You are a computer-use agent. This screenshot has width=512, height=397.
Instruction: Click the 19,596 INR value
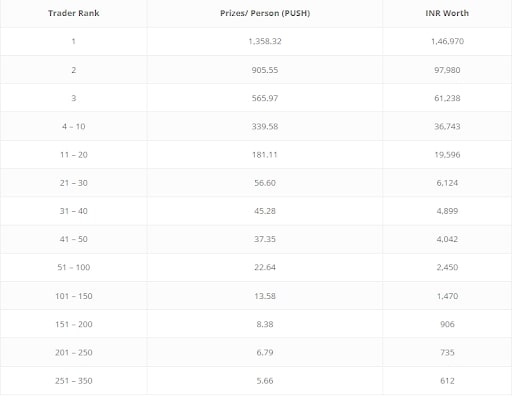(447, 155)
